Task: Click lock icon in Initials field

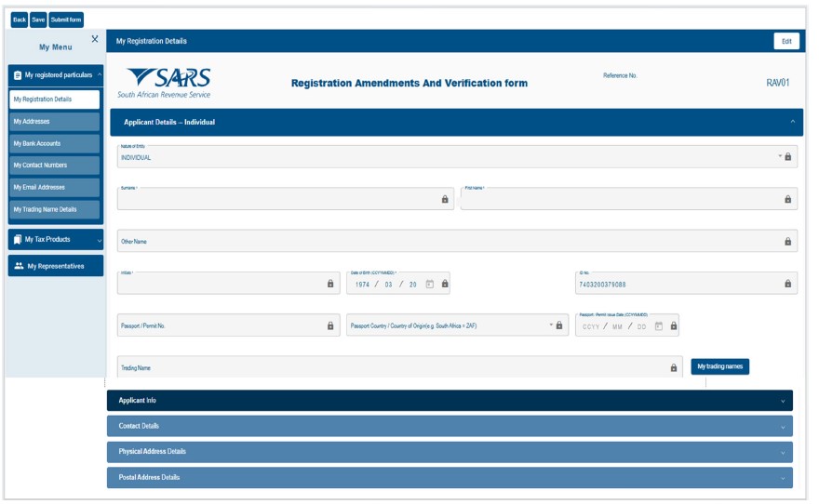Action: pos(330,284)
